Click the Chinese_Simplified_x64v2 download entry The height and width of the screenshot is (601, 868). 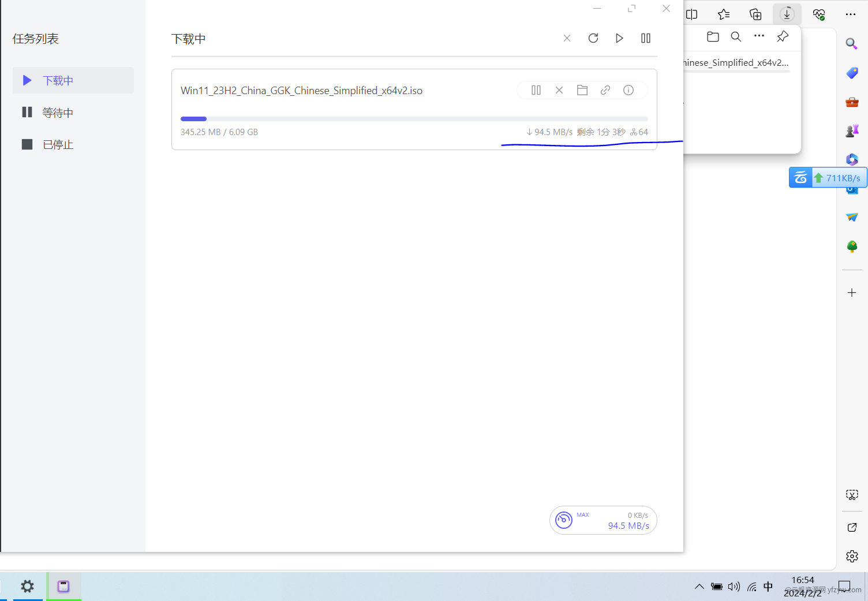pyautogui.click(x=736, y=62)
